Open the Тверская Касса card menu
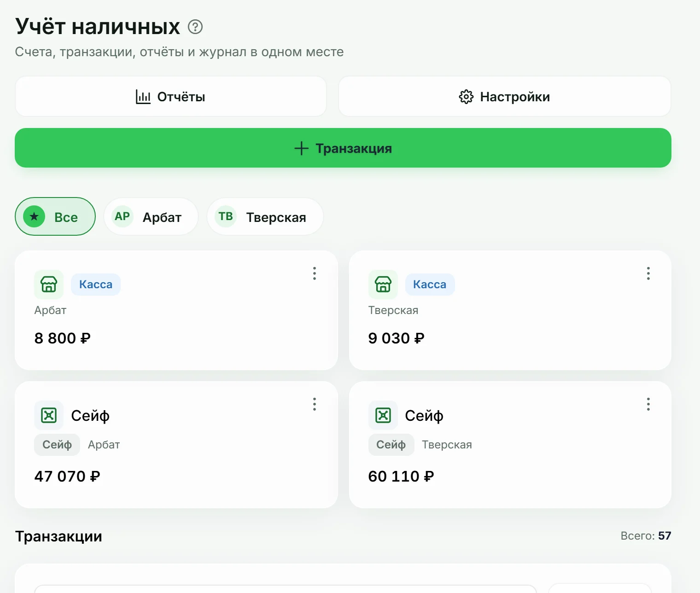The image size is (700, 593). tap(648, 273)
